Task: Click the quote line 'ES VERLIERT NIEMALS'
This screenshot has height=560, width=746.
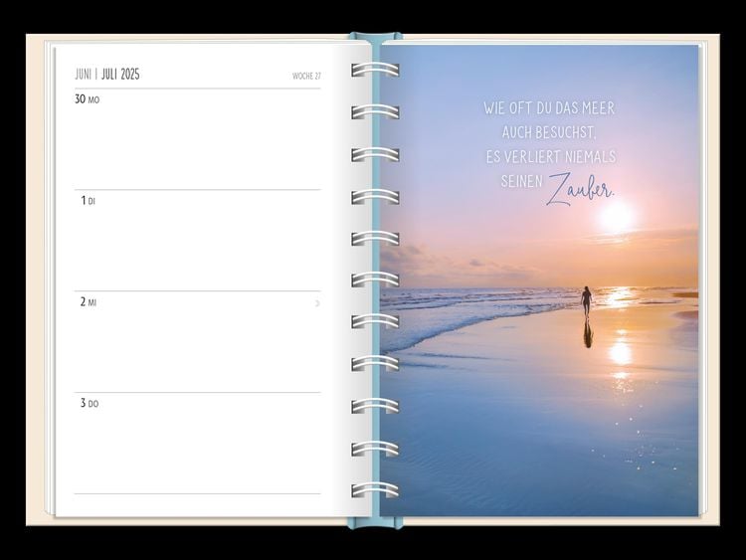Action: pyautogui.click(x=550, y=157)
